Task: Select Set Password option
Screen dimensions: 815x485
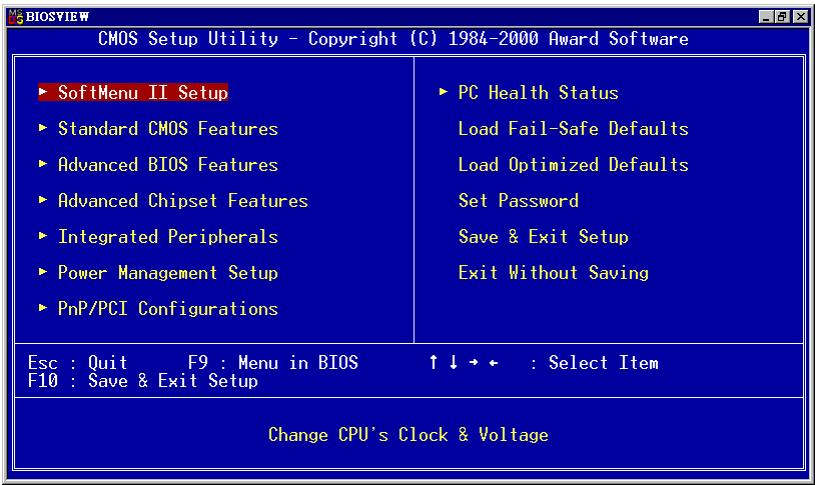Action: [x=518, y=200]
